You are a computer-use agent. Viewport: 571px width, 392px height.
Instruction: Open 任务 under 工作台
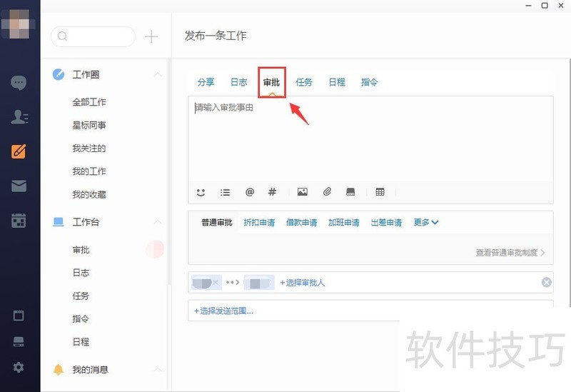[81, 296]
